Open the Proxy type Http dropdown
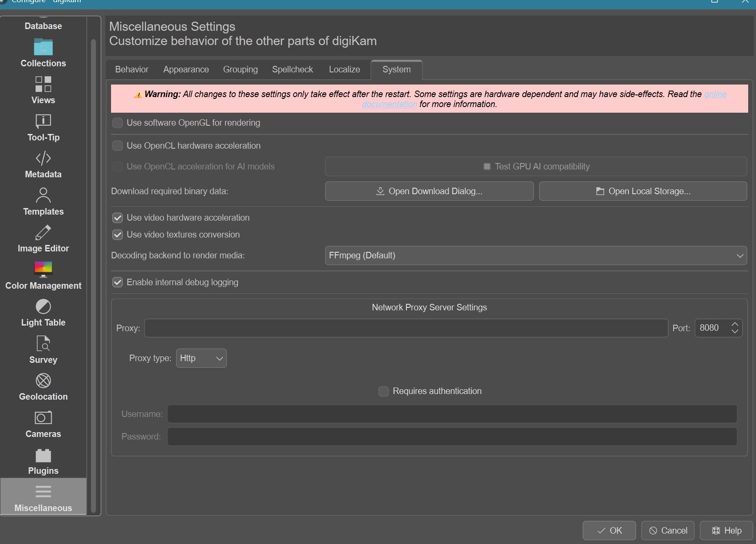This screenshot has height=544, width=756. (x=201, y=358)
